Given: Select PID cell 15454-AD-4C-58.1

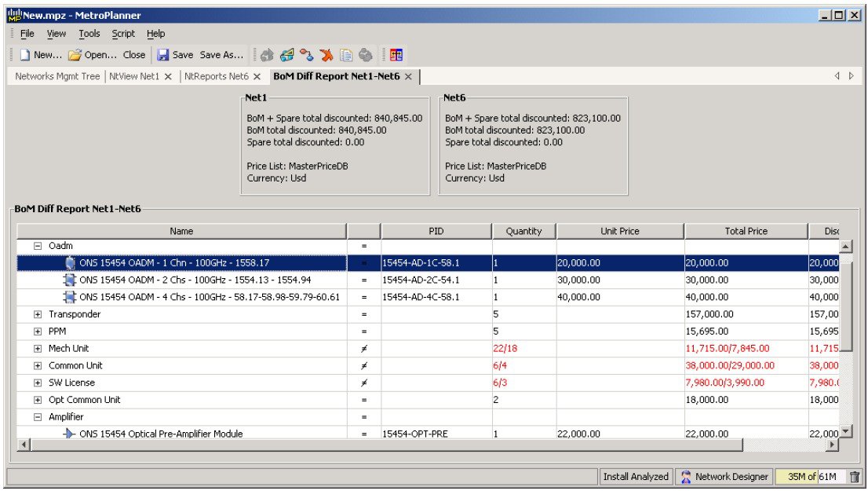Looking at the screenshot, I should 436,297.
